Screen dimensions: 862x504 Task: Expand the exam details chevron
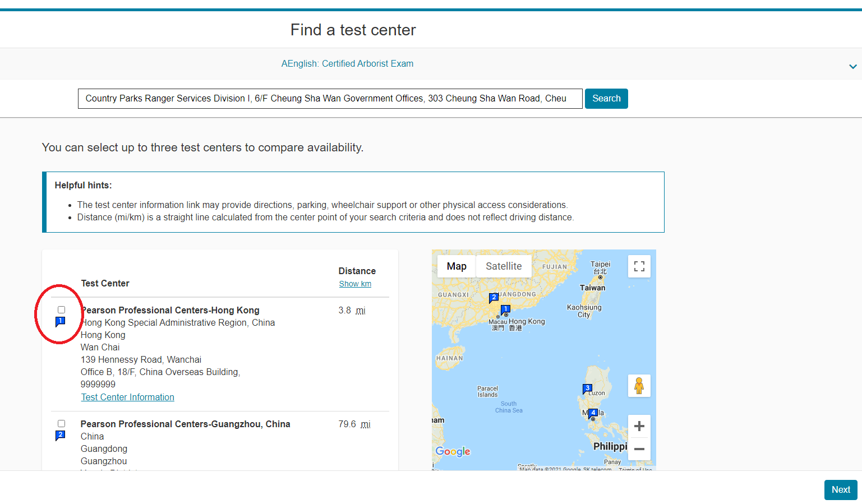pyautogui.click(x=852, y=67)
